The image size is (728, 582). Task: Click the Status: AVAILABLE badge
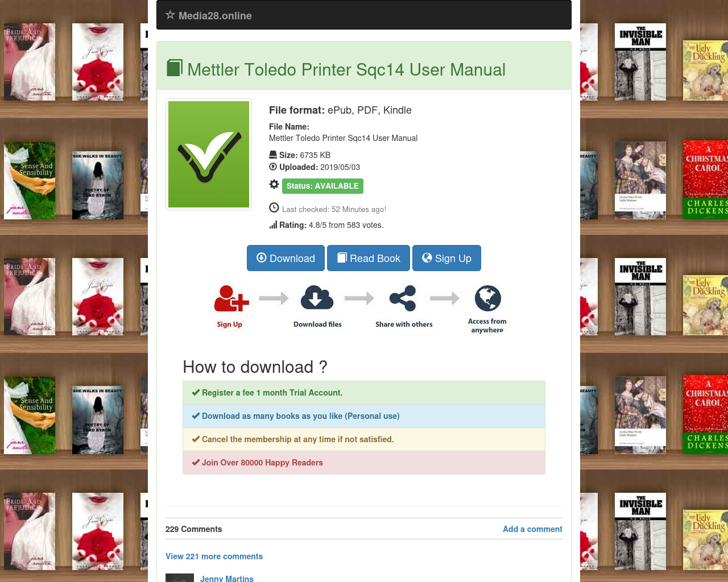[322, 186]
